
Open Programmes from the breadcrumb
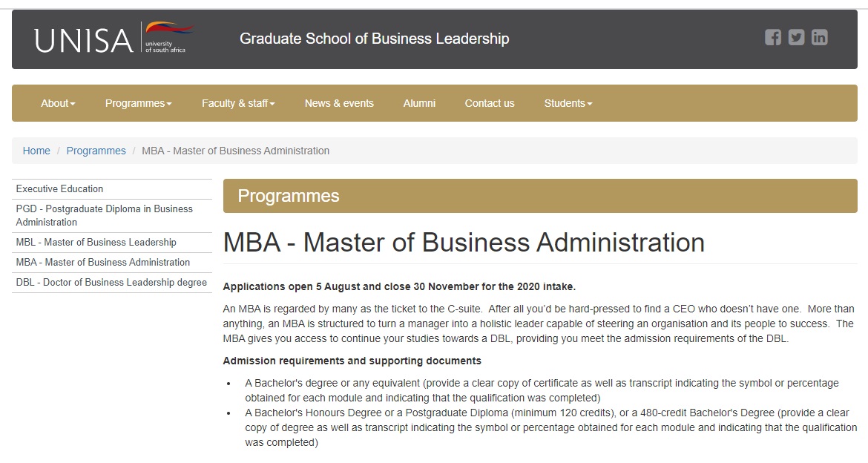click(x=96, y=151)
